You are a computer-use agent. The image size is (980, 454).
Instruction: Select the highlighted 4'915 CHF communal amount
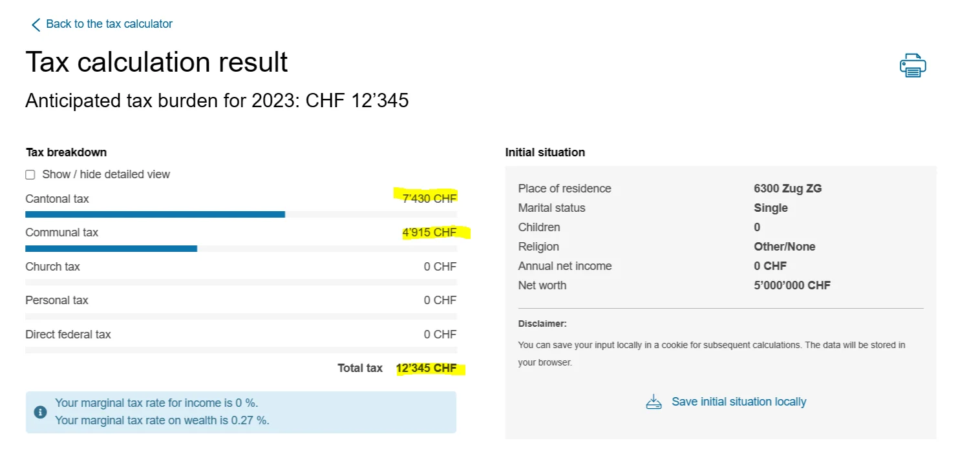click(x=429, y=232)
